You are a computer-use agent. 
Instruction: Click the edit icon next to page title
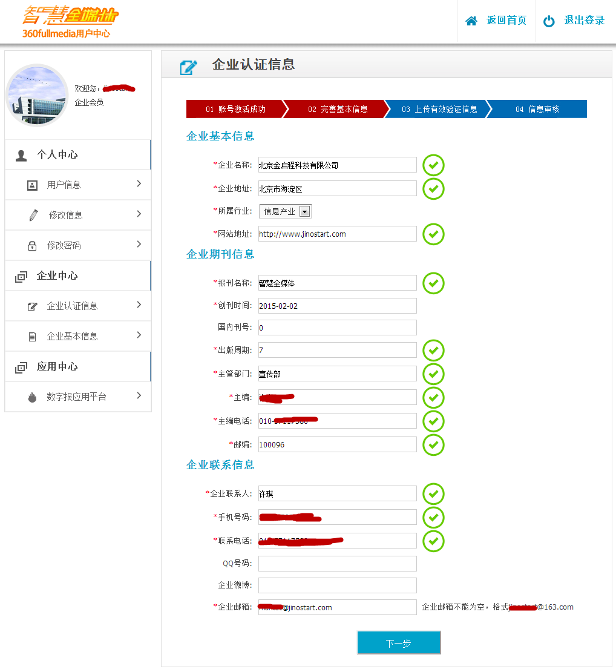(x=188, y=67)
